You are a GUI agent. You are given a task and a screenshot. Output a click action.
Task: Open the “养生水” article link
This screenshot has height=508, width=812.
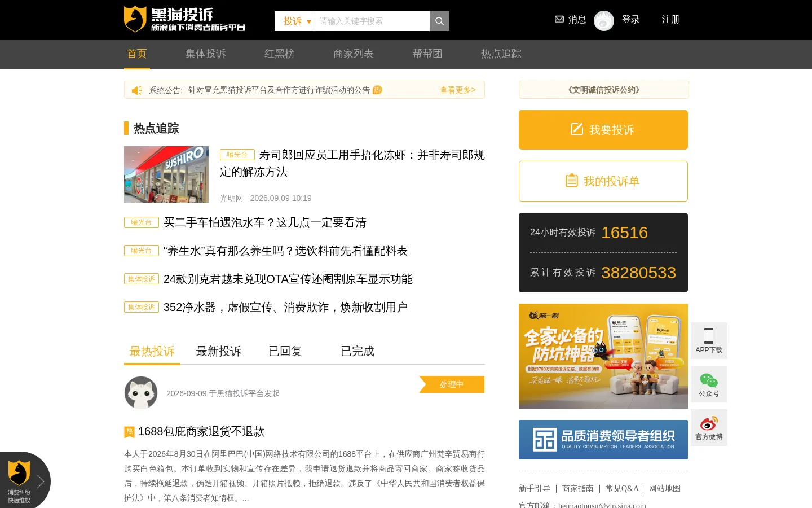click(x=285, y=251)
